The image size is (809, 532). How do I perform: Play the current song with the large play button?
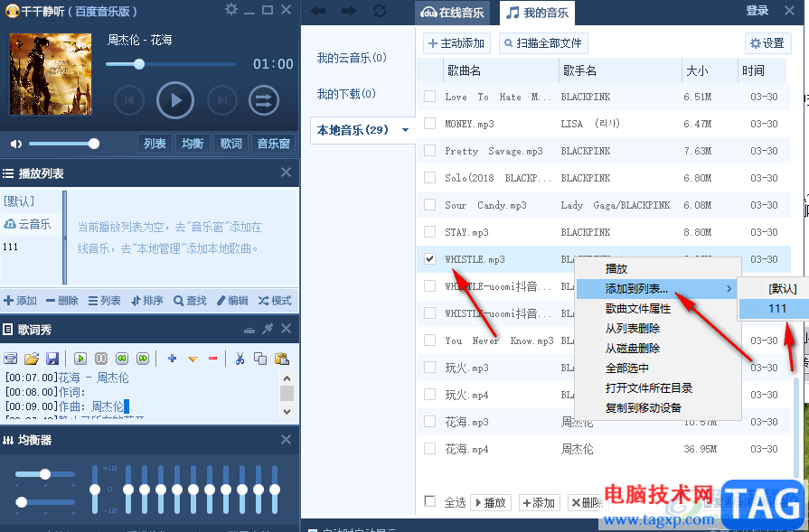[175, 100]
